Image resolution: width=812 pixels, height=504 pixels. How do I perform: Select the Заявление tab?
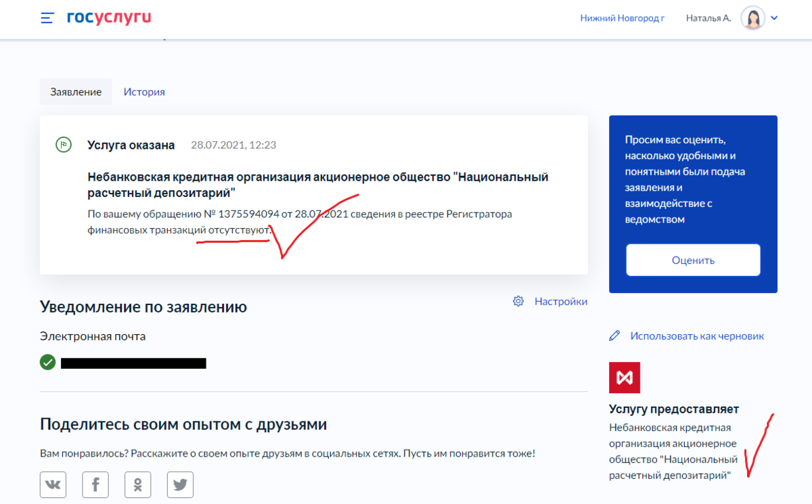click(x=76, y=91)
